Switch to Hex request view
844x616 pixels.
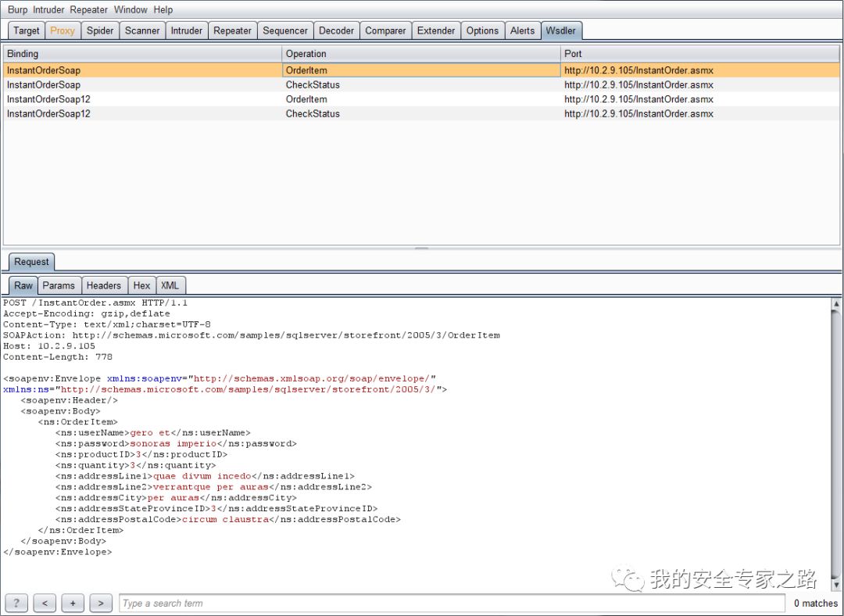[x=141, y=285]
